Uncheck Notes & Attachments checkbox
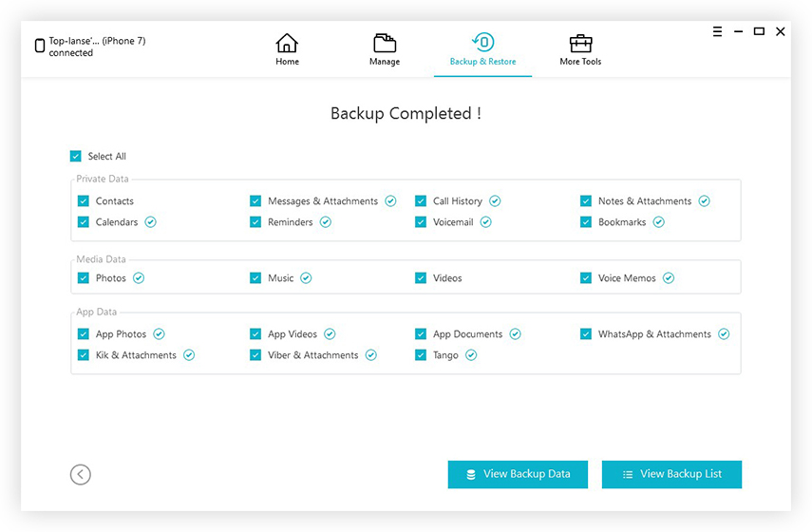This screenshot has width=812, height=532. point(586,201)
